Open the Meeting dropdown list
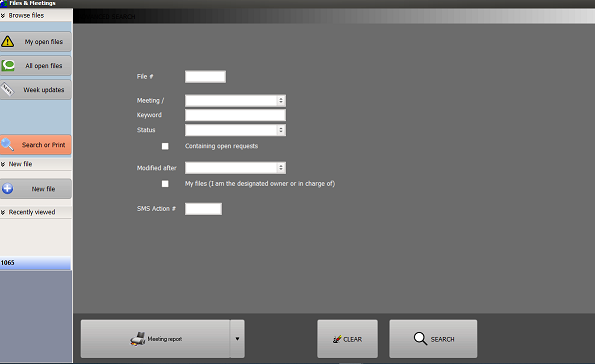 281,101
